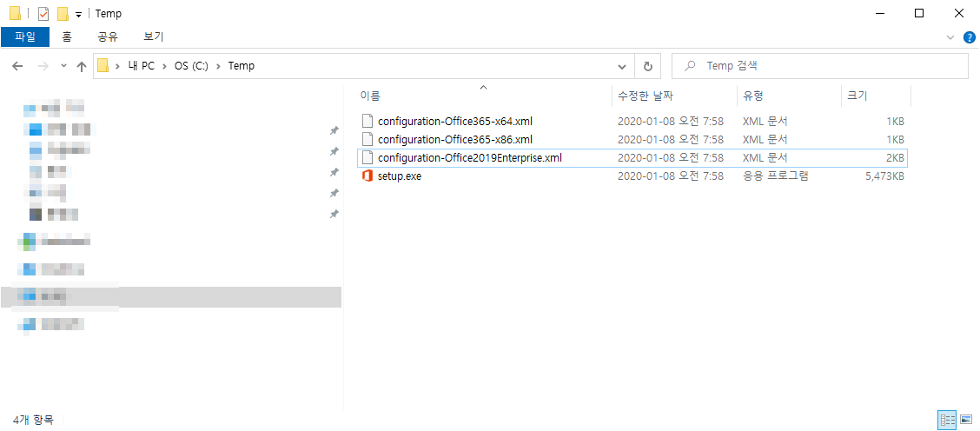Open the Customize Quick Access Toolbar dropdown
Image resolution: width=980 pixels, height=431 pixels.
[79, 15]
